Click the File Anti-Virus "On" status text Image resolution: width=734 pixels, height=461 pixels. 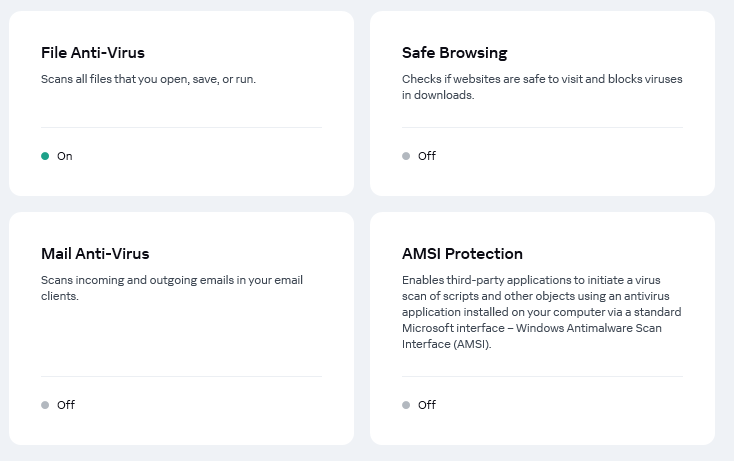click(65, 156)
